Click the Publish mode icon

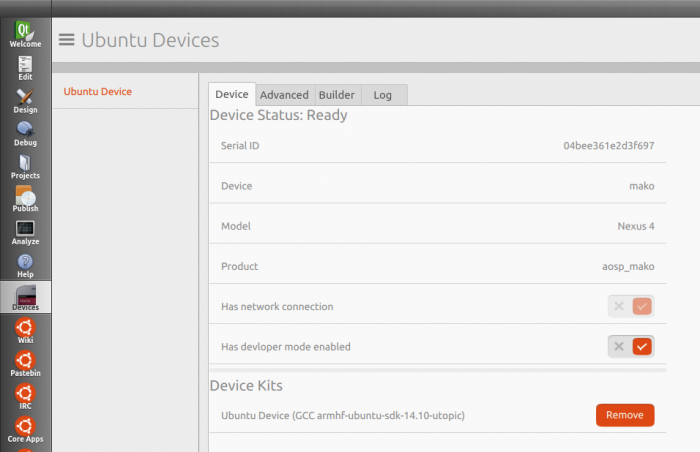click(x=25, y=200)
